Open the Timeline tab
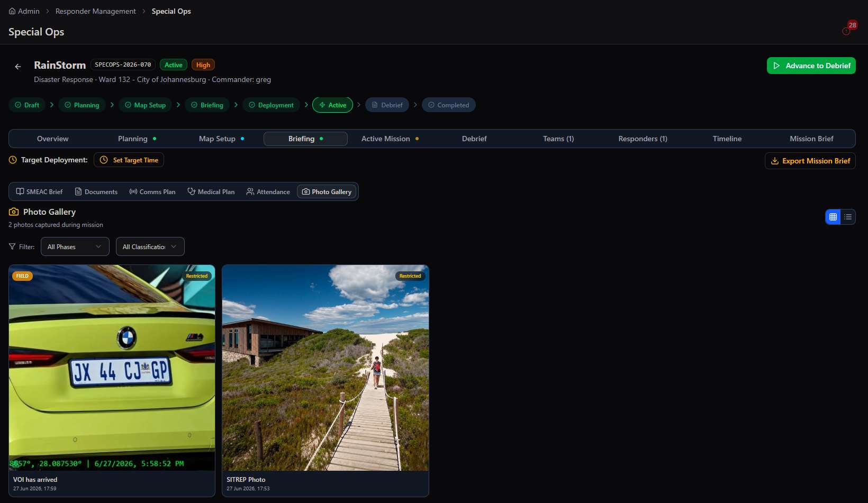This screenshot has height=503, width=868. pos(727,139)
